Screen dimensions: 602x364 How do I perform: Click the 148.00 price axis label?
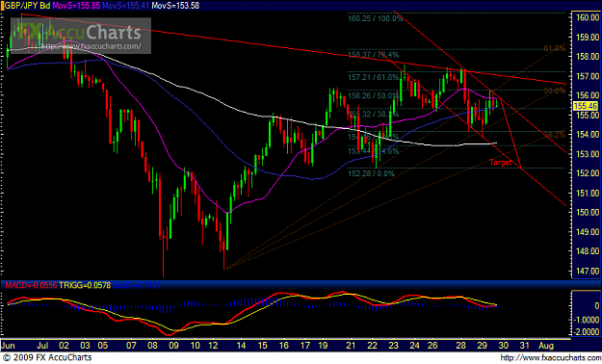tap(587, 251)
